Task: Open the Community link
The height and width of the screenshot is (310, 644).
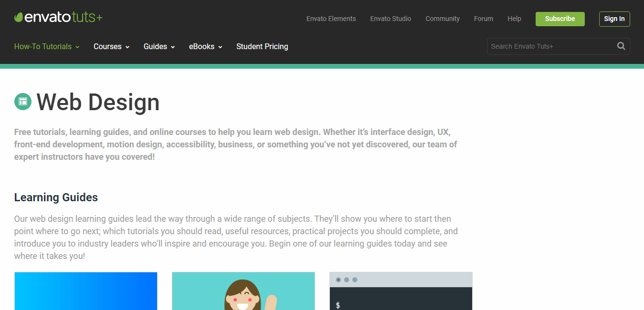Action: pos(443,19)
